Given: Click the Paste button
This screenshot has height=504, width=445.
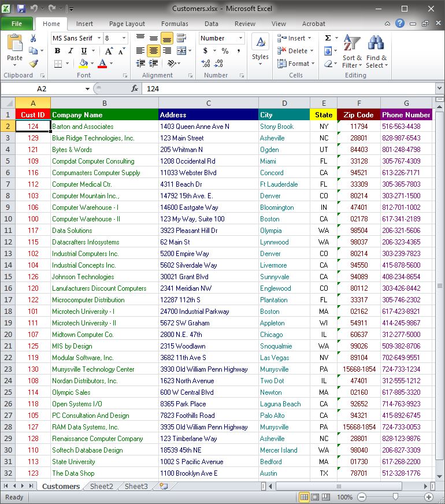Looking at the screenshot, I should click(14, 48).
